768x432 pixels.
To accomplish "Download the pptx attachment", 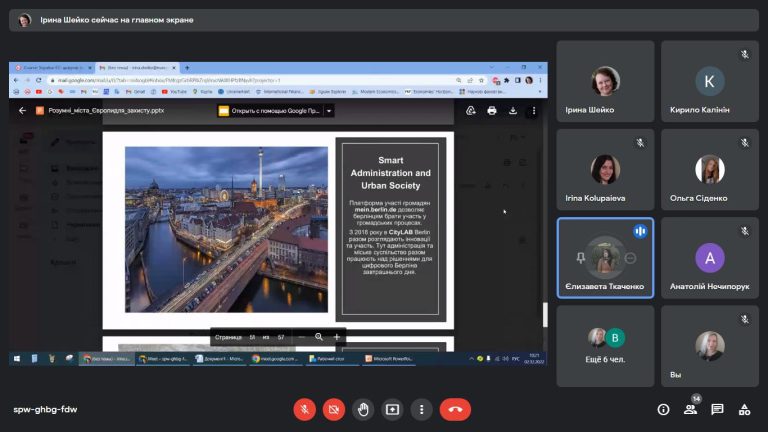I will click(x=513, y=111).
